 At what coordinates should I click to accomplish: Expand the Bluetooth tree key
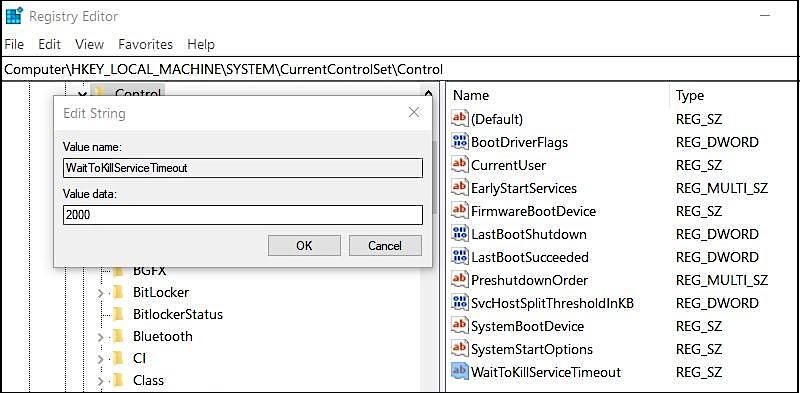pyautogui.click(x=101, y=337)
